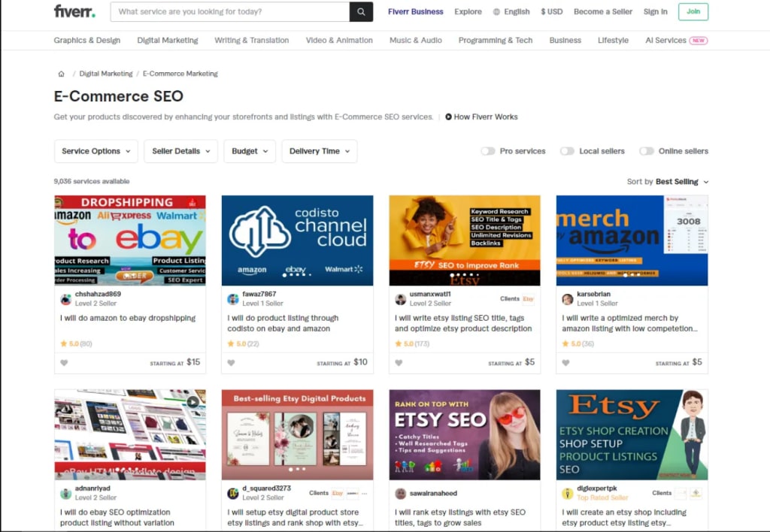Open merch amazon gig thumbnail
Image resolution: width=770 pixels, height=532 pixels.
(x=632, y=240)
